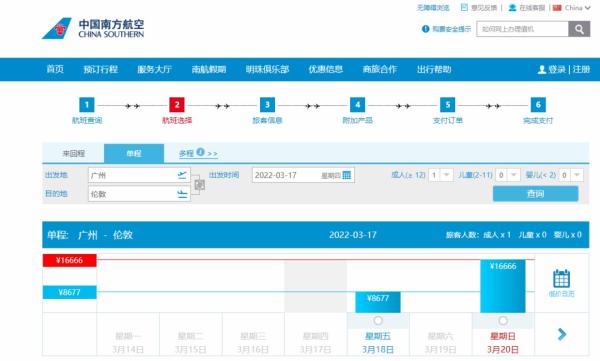The height and width of the screenshot is (361, 600).
Task: Swap the departure and destination cities icon
Action: (x=199, y=185)
